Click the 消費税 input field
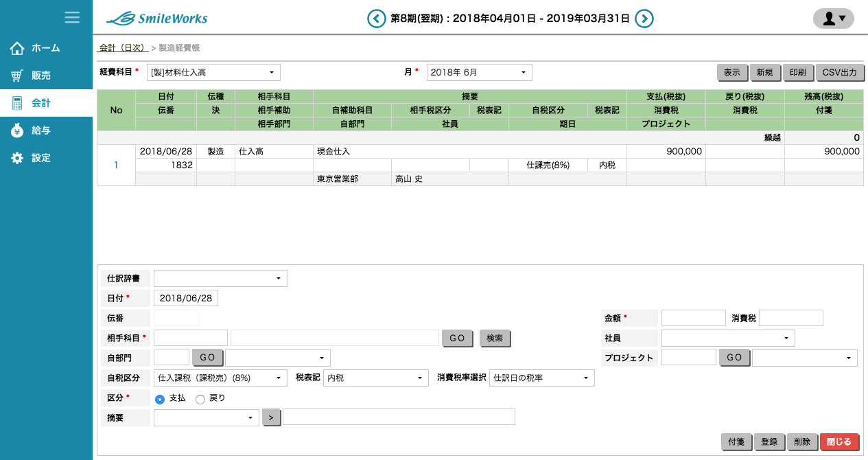 791,318
